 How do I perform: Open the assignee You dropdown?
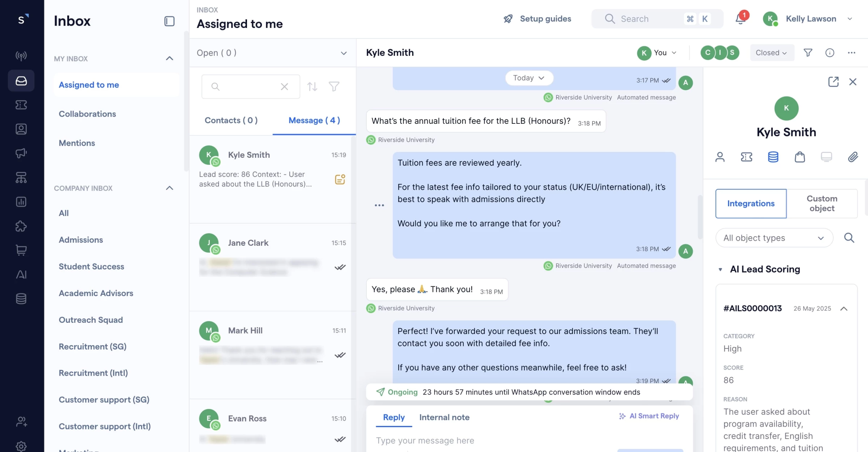click(x=657, y=53)
